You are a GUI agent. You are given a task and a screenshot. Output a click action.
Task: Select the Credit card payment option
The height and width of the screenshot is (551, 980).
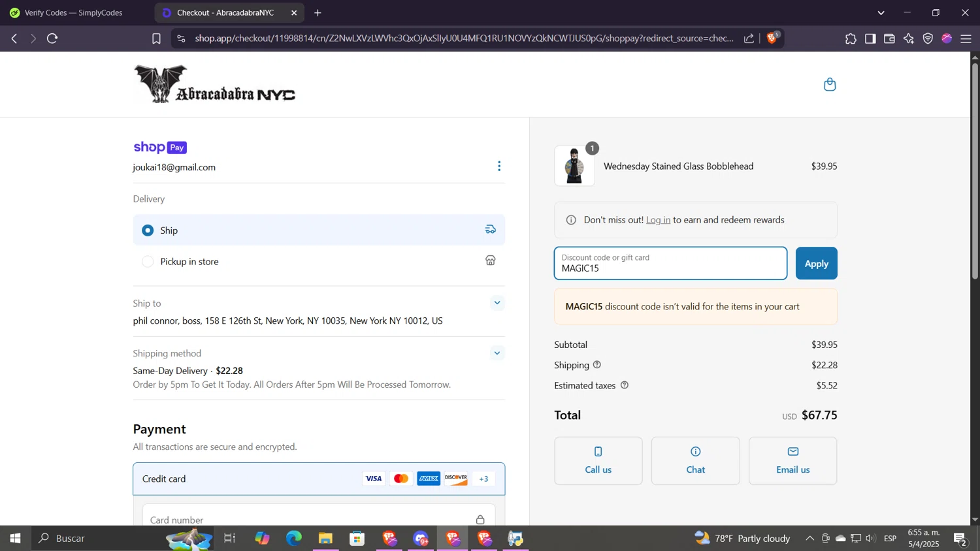[319, 479]
